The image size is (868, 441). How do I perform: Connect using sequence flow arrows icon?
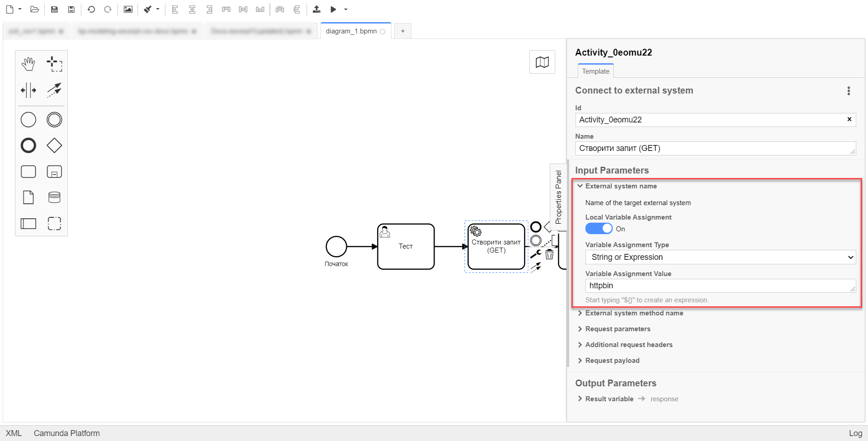(536, 267)
